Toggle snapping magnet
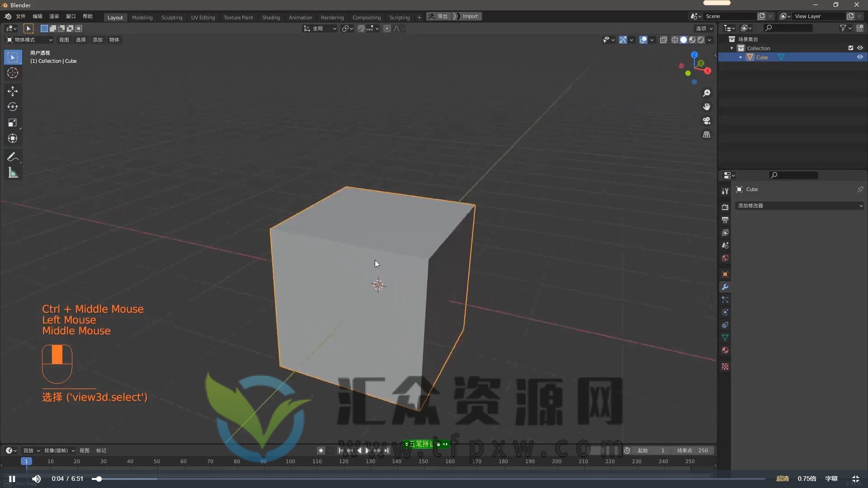This screenshot has width=868, height=488. coord(361,28)
